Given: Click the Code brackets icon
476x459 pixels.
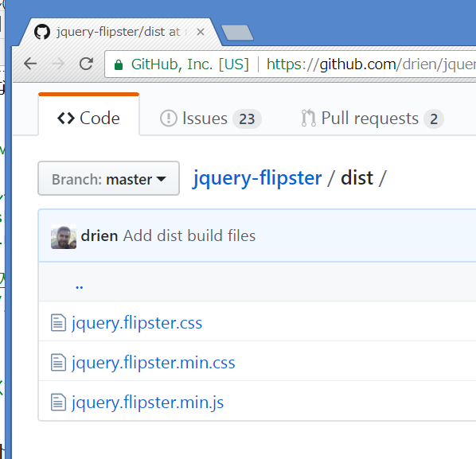Looking at the screenshot, I should click(66, 119).
